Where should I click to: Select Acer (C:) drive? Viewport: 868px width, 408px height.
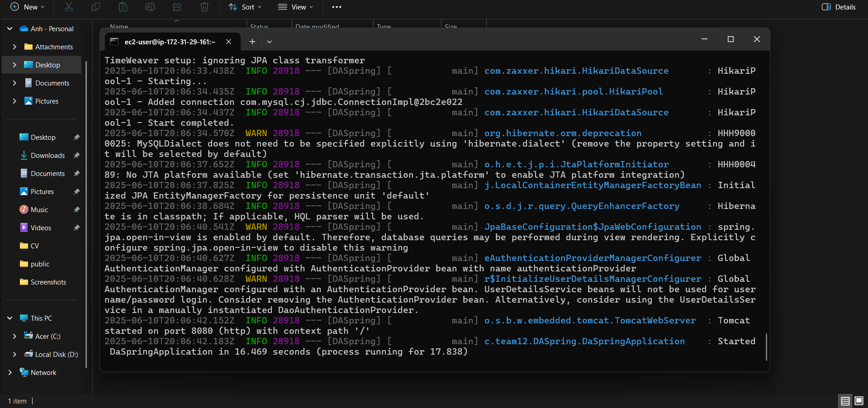pyautogui.click(x=42, y=336)
